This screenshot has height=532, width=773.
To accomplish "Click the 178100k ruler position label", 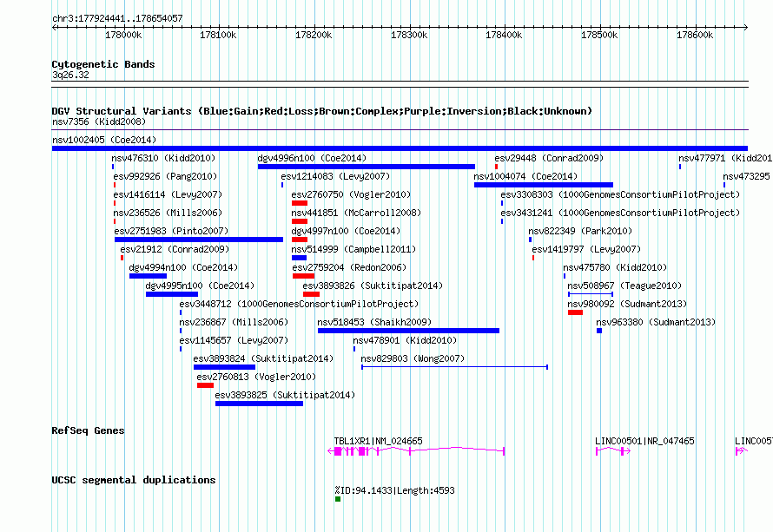I will click(218, 35).
